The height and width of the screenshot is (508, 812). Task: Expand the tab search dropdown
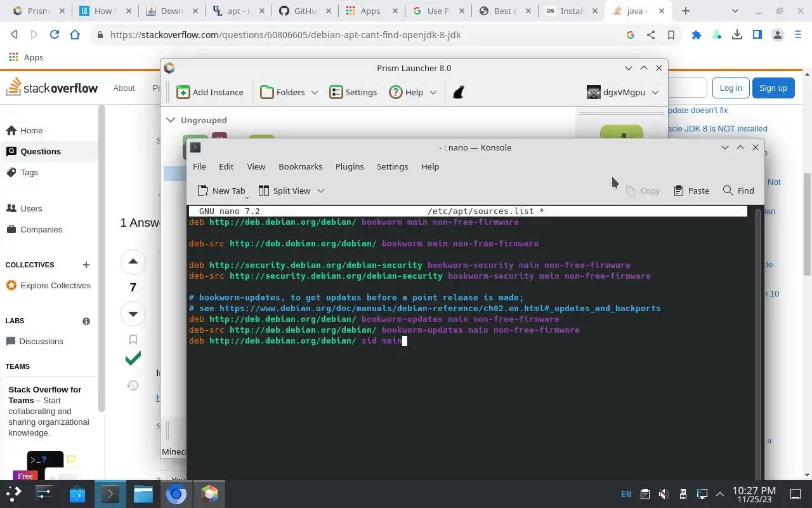tap(735, 11)
